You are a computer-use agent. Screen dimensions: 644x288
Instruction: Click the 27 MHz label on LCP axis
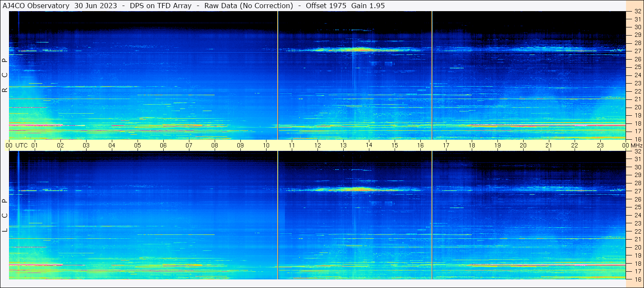[637, 191]
